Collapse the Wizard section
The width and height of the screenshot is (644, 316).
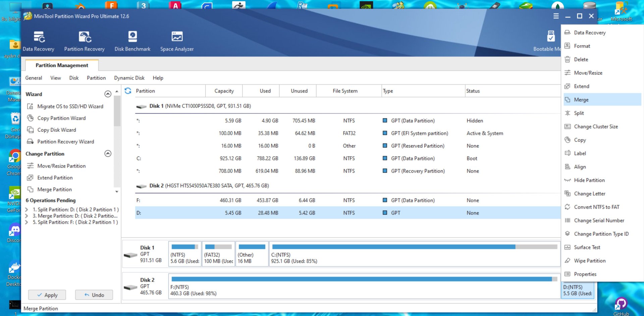pos(108,94)
